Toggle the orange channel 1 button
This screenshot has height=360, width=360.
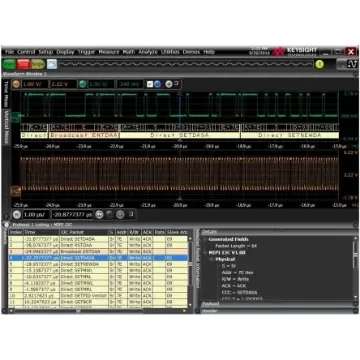pyautogui.click(x=16, y=84)
